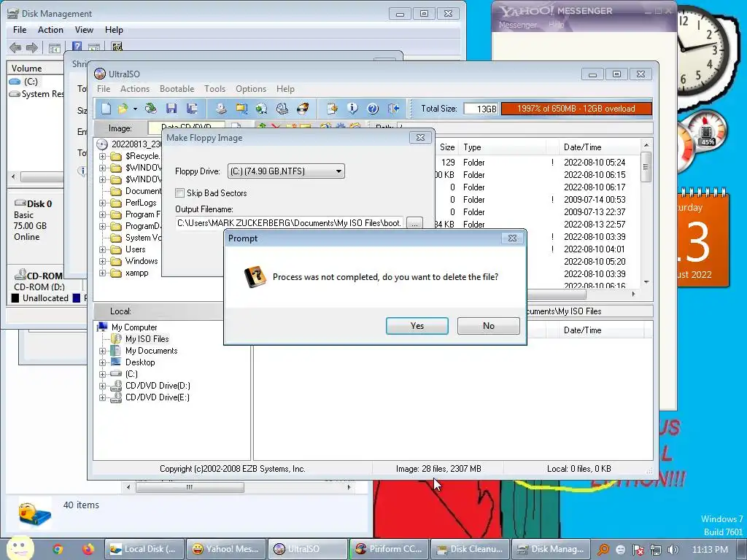The height and width of the screenshot is (560, 747).
Task: Open the UltraISO File menu
Action: (104, 89)
